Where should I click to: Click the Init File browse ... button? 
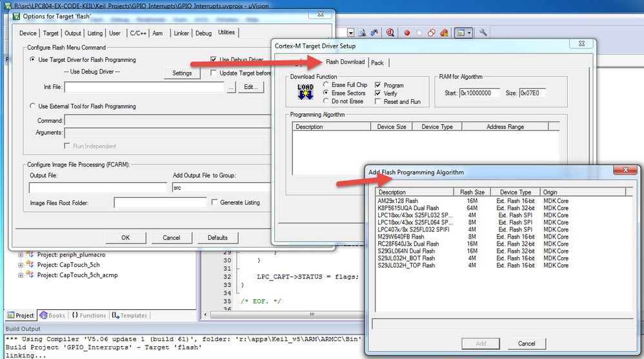pyautogui.click(x=232, y=87)
